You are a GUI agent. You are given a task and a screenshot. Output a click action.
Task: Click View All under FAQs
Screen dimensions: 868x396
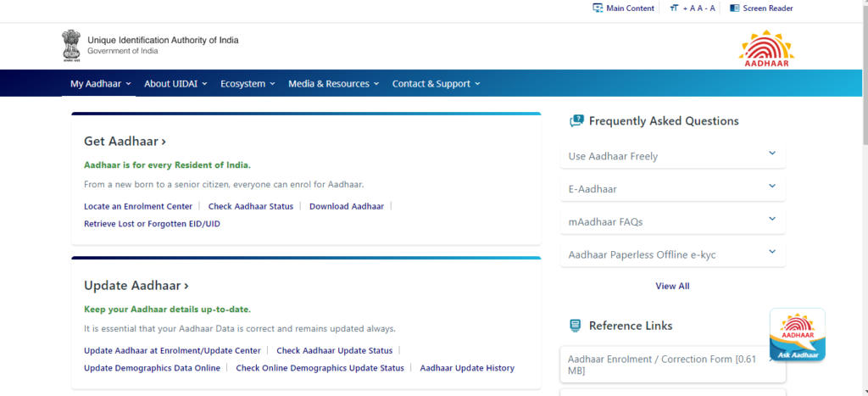coord(672,286)
